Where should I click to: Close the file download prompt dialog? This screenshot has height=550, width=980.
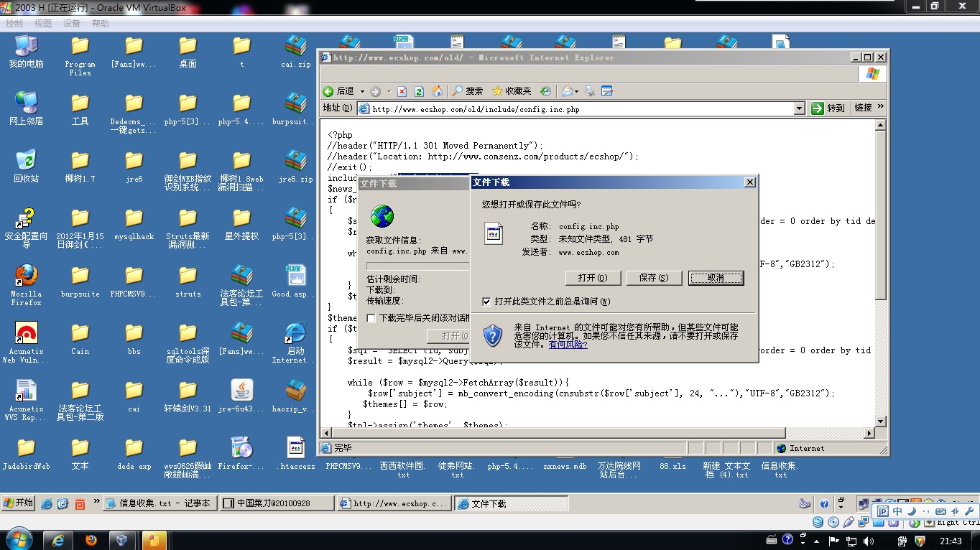coord(749,182)
